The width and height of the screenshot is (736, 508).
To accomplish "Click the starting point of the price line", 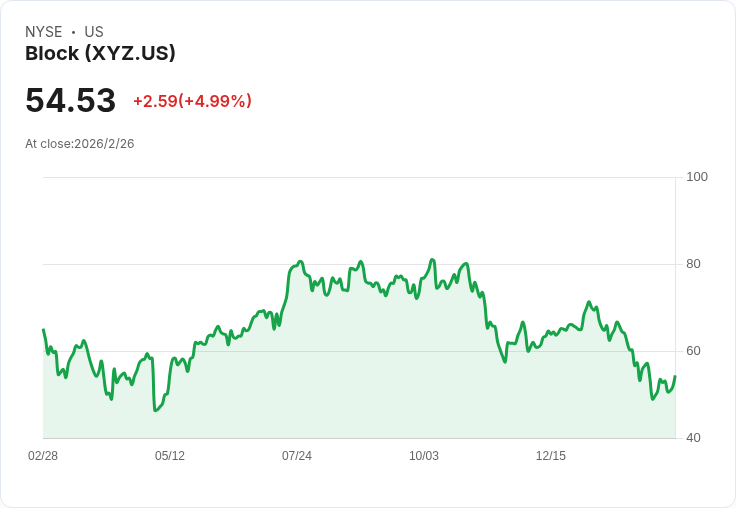I will (x=43, y=330).
